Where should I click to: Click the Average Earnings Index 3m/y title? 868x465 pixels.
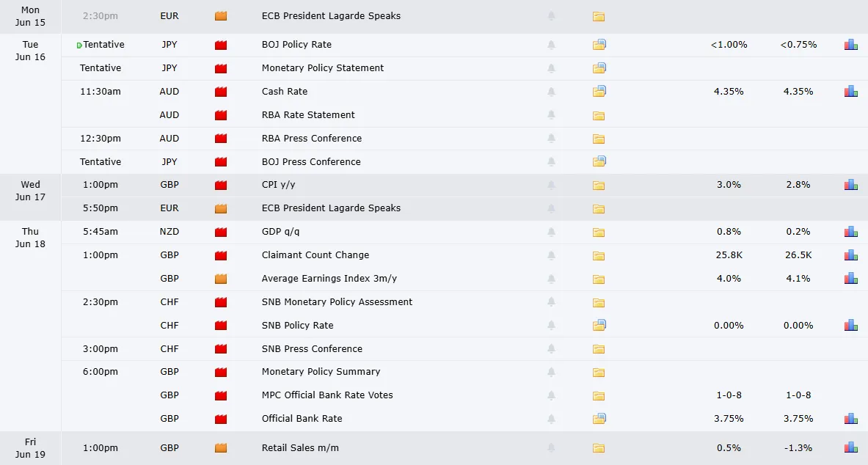coord(329,279)
